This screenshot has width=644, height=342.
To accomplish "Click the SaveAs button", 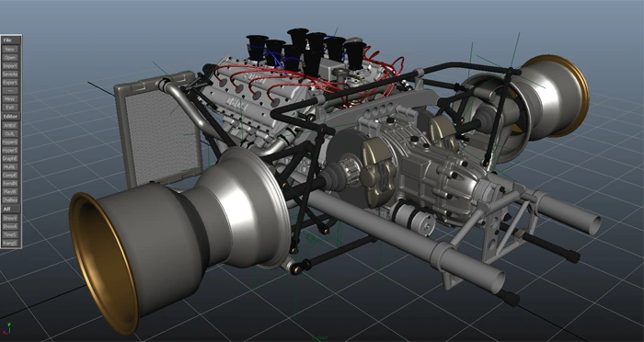I will (x=10, y=74).
